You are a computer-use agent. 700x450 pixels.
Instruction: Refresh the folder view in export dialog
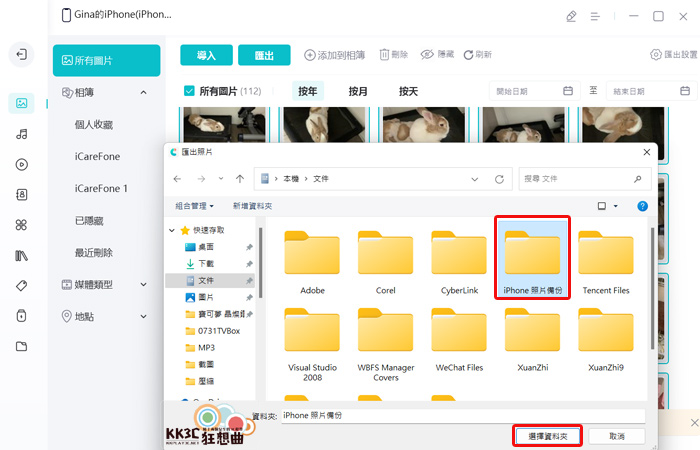point(499,179)
